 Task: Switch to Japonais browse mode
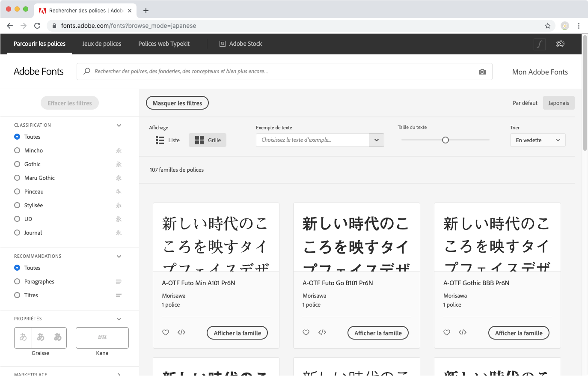(559, 103)
